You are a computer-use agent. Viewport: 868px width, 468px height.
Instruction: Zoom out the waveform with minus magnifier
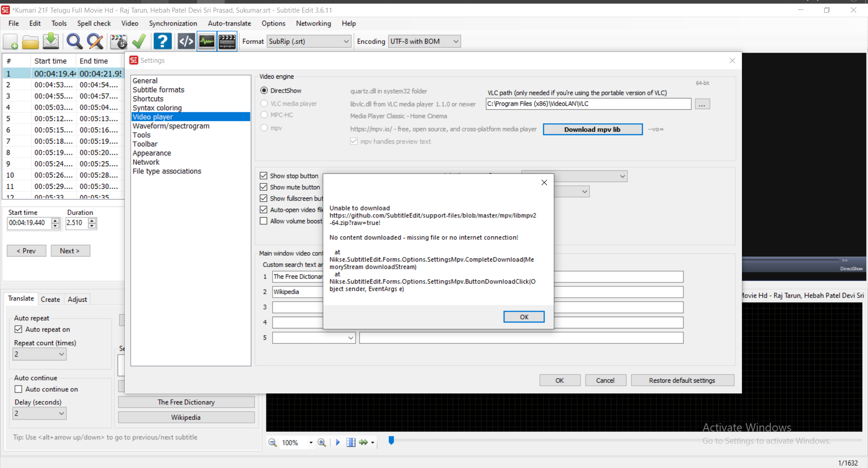point(273,443)
